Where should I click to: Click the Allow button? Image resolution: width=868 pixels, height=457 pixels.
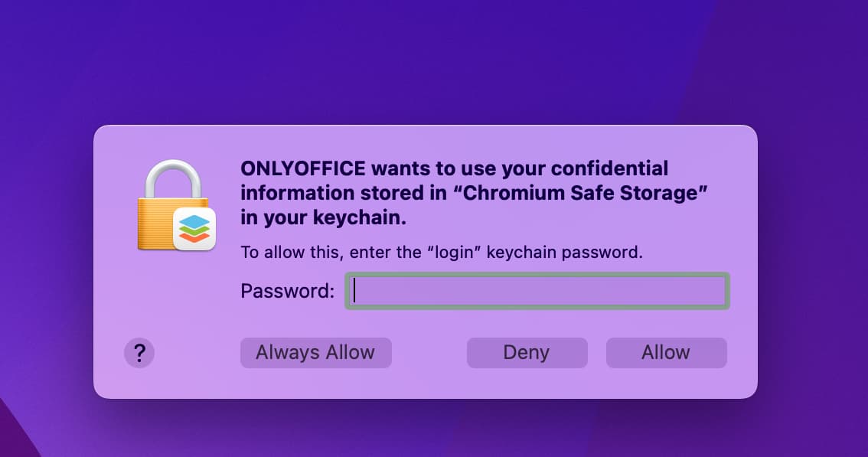coord(666,353)
